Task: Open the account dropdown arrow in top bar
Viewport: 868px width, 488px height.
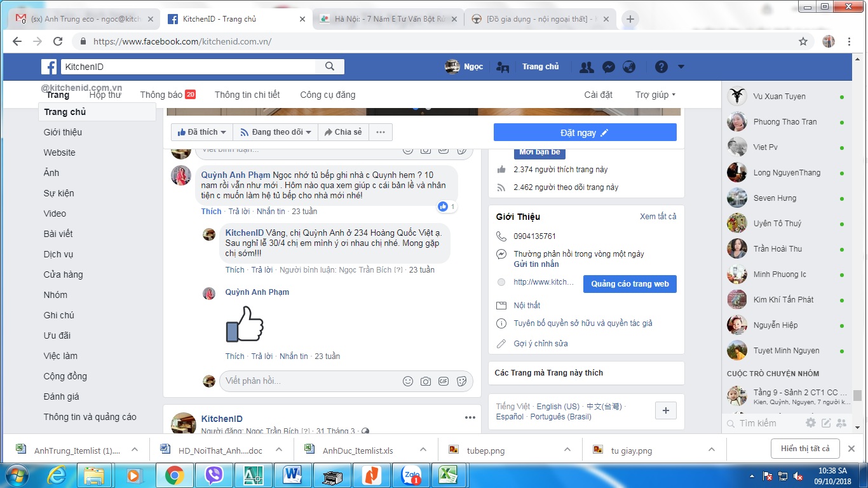Action: (681, 67)
